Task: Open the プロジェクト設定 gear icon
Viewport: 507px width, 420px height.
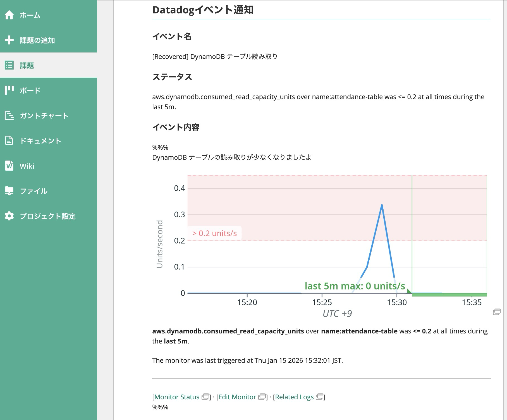Action: [x=9, y=216]
